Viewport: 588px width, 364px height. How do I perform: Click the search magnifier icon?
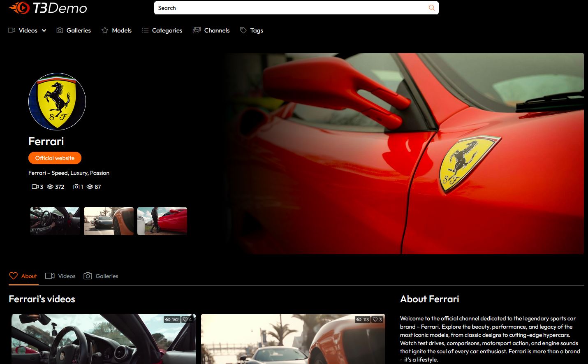pyautogui.click(x=431, y=8)
